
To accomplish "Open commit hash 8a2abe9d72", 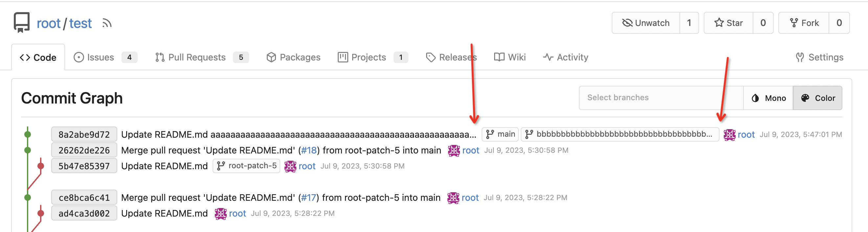I will [x=84, y=134].
